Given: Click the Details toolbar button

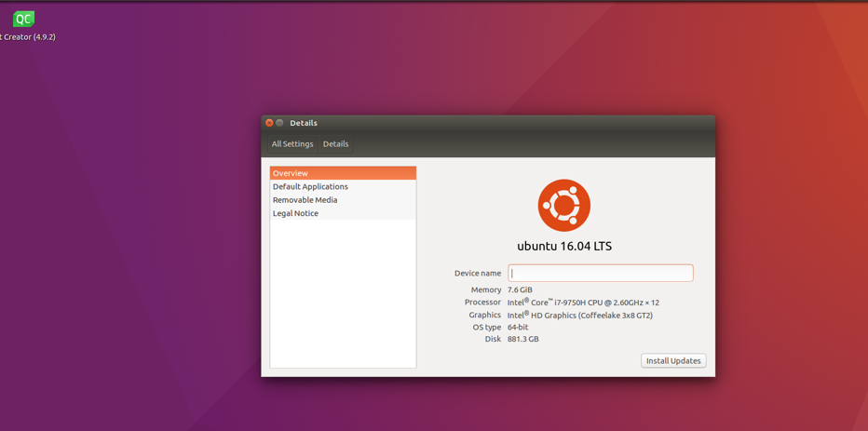Looking at the screenshot, I should click(336, 144).
